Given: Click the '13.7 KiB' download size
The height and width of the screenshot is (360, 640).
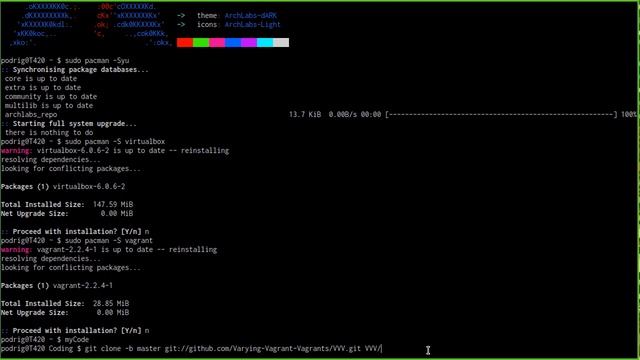Looking at the screenshot, I should point(305,115).
